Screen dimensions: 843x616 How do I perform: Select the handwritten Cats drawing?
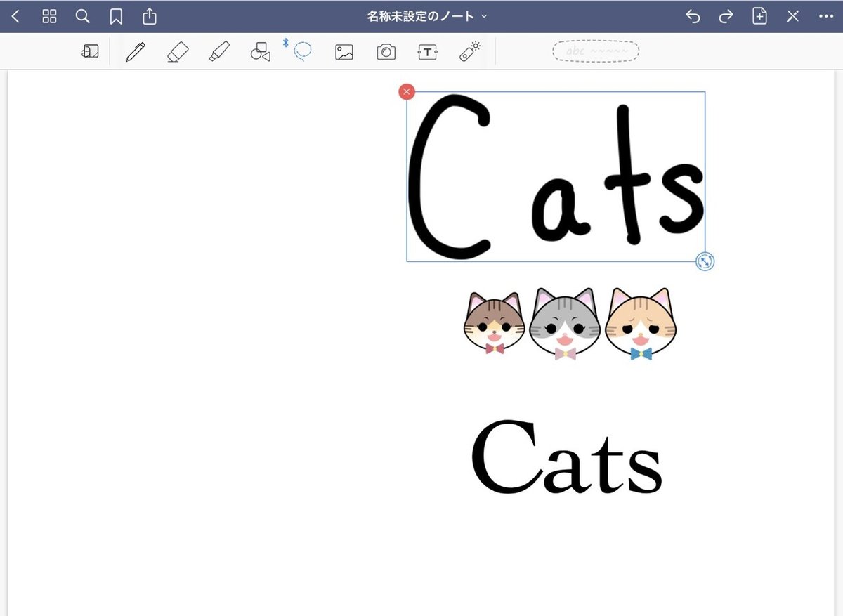click(556, 176)
